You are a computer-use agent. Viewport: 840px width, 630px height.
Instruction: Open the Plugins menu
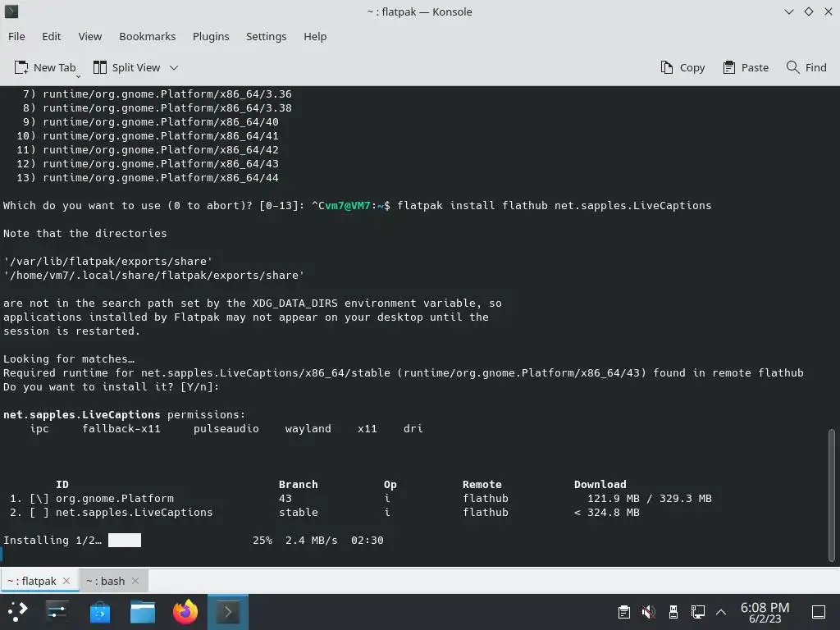click(211, 36)
